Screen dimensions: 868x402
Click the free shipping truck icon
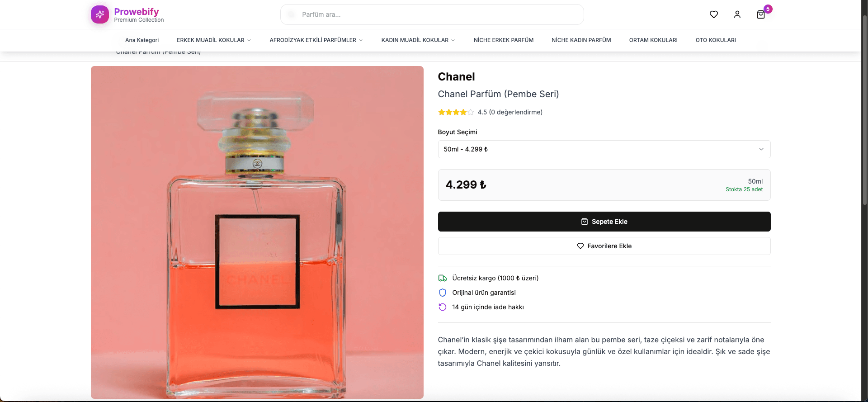(443, 278)
